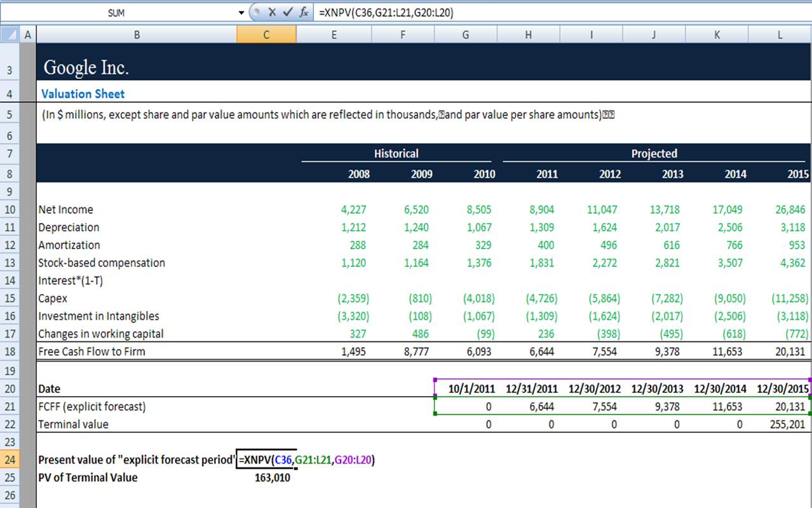Click the Select All corner button above row numbers
This screenshot has height=508, width=812.
point(9,34)
